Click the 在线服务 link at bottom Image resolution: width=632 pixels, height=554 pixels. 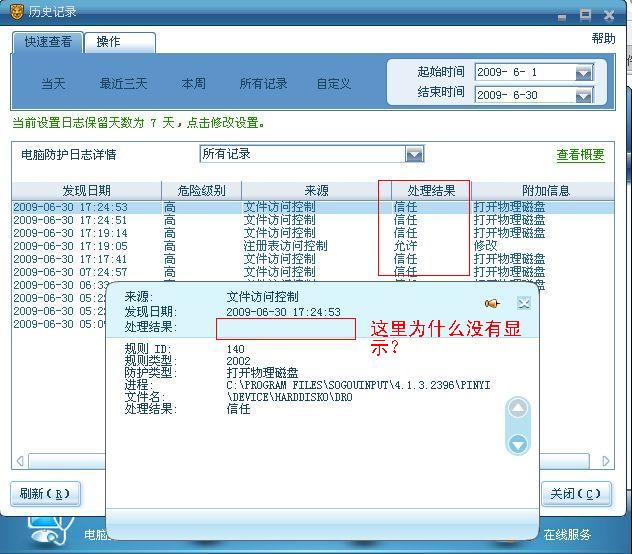pos(567,535)
